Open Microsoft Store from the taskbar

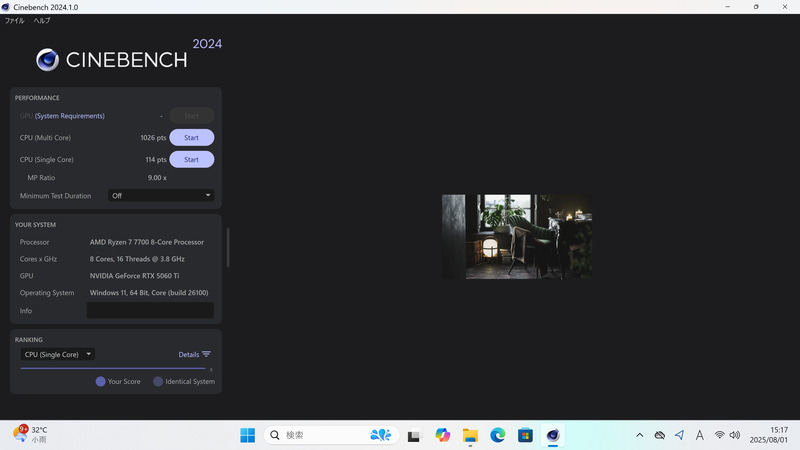point(525,435)
